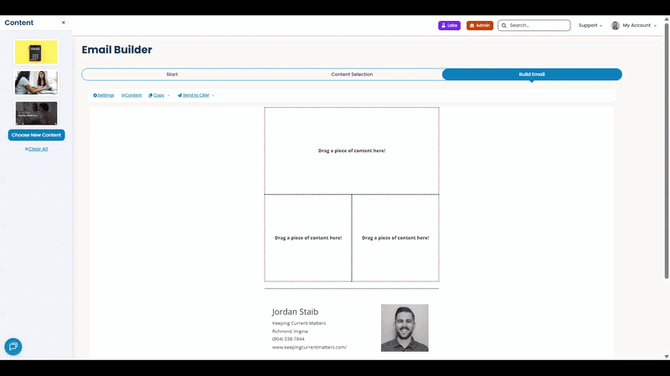The height and width of the screenshot is (376, 670).
Task: Open the Content toolbar link
Action: (x=131, y=95)
